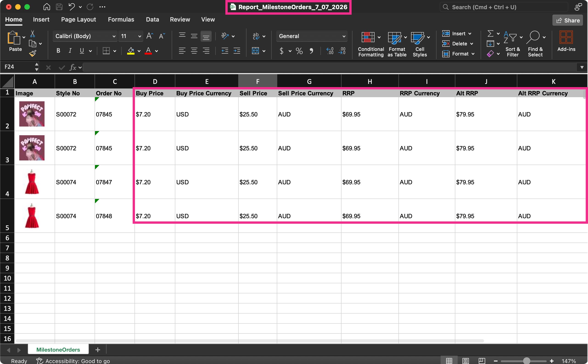Click the Home icon in title bar

pos(47,7)
